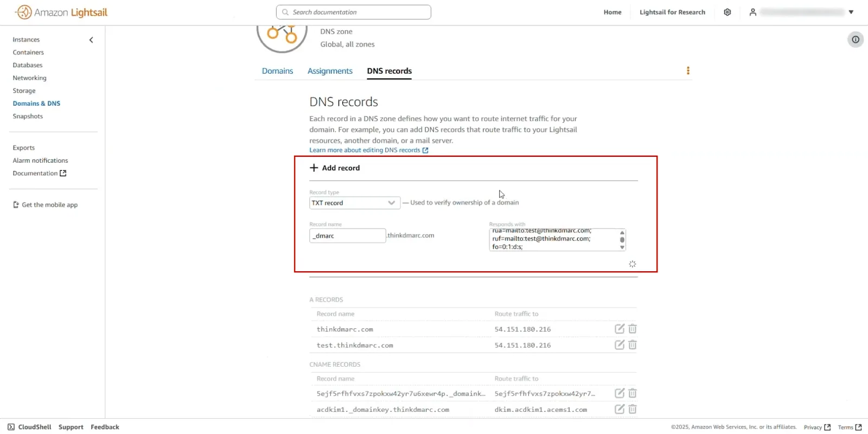
Task: Delete the thinkdmarc.com A record
Action: coord(633,329)
